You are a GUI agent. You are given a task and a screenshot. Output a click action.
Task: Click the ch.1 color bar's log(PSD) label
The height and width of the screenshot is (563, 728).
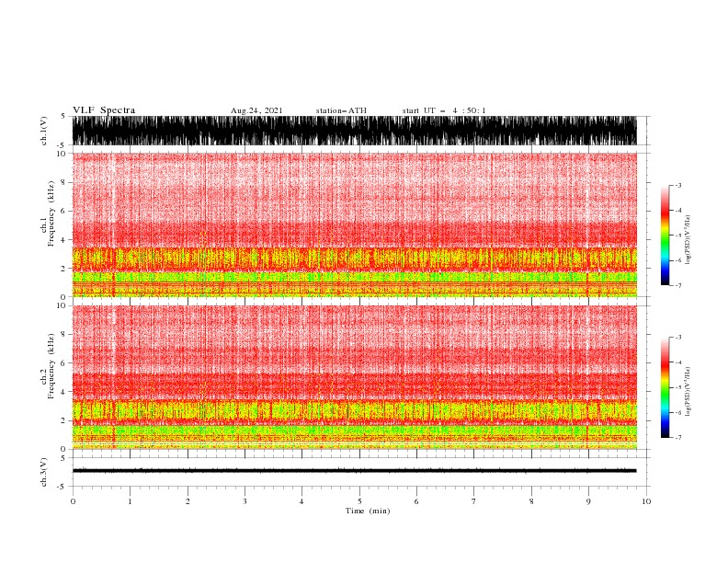coord(688,240)
